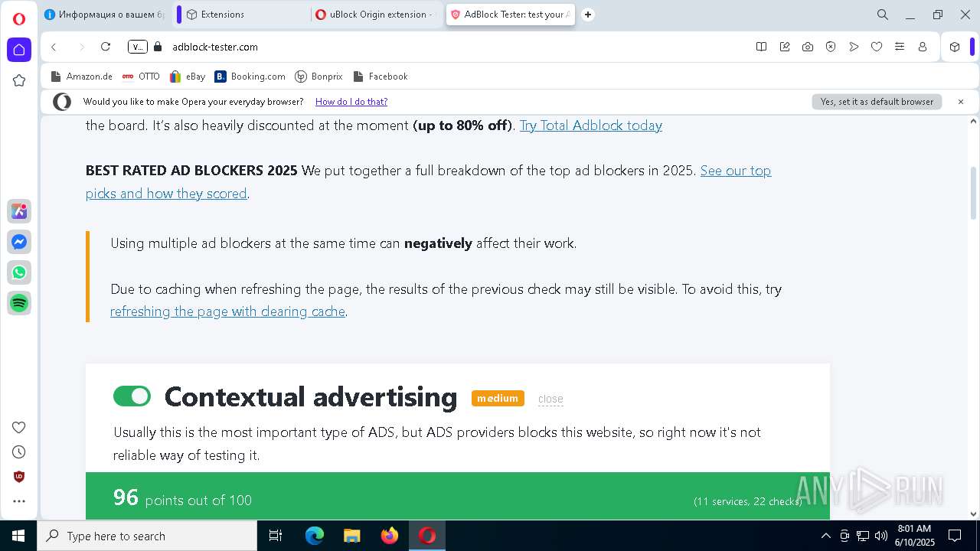Open the Start Page home icon in sidebar
Viewport: 980px width, 551px height.
pyautogui.click(x=19, y=50)
